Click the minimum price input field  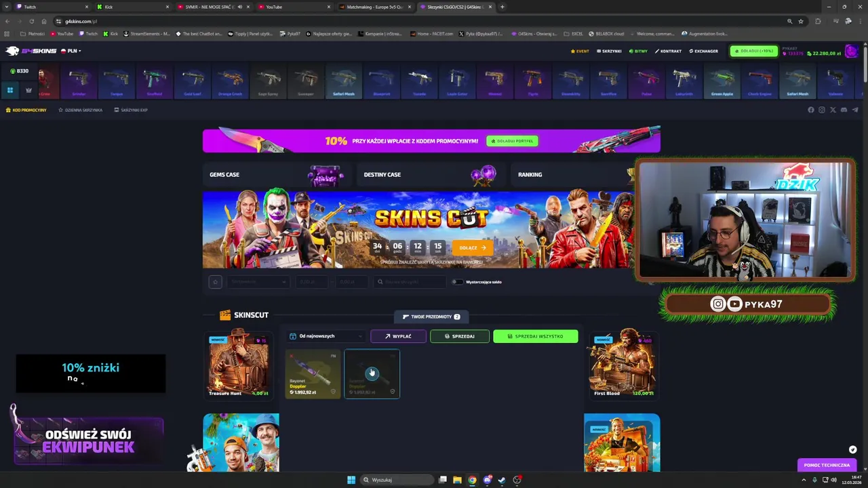coord(311,282)
